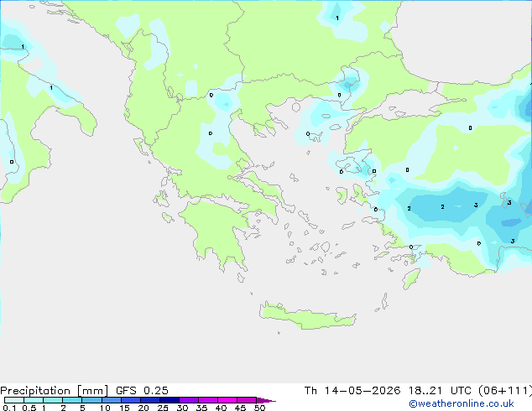Pick the dark navy swatch between 25 and 30
Viewport: 532px width, 411px height.
(x=170, y=400)
